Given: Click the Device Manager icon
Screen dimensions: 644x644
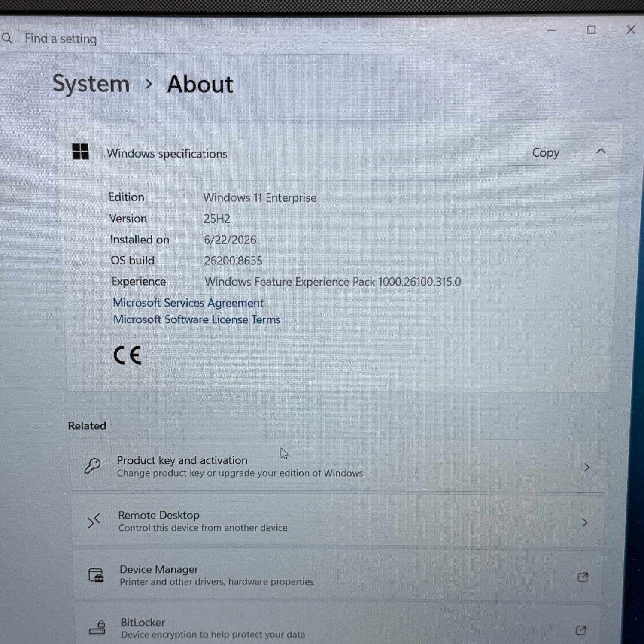Looking at the screenshot, I should point(96,575).
